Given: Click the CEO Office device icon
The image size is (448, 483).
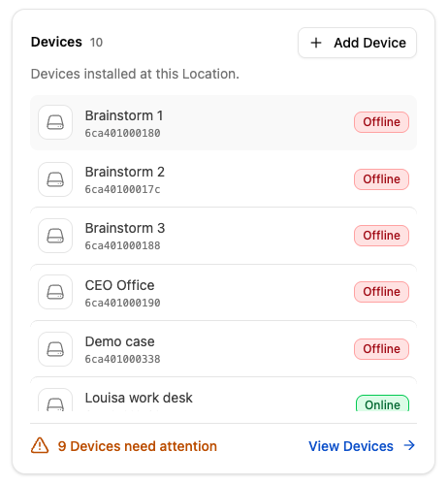Looking at the screenshot, I should (x=55, y=292).
